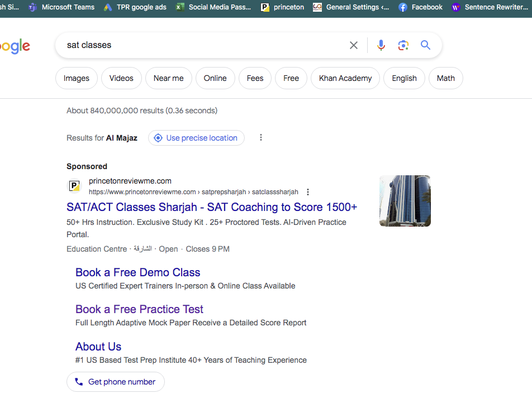Click into the sat classes search field
Viewport: 532px width, 408px height.
tap(201, 45)
